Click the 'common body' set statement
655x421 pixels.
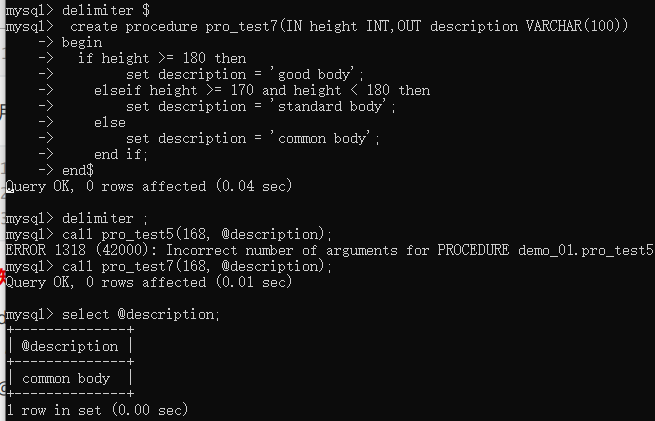(x=253, y=138)
